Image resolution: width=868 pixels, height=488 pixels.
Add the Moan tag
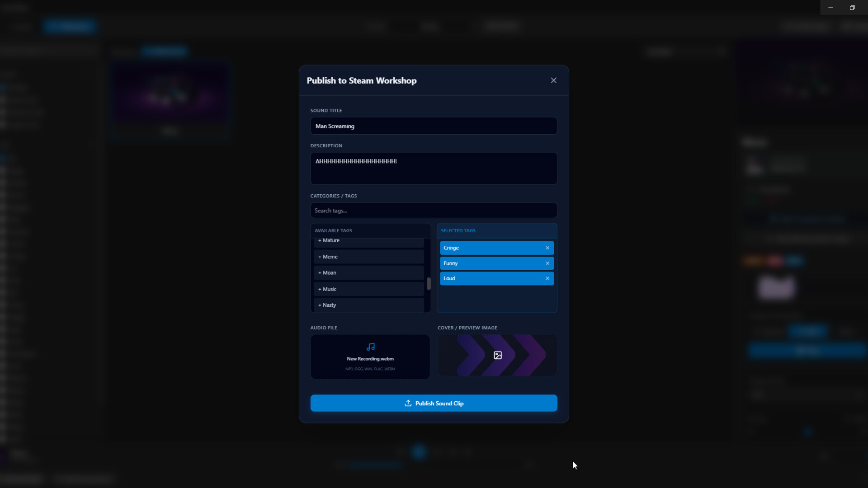(369, 273)
